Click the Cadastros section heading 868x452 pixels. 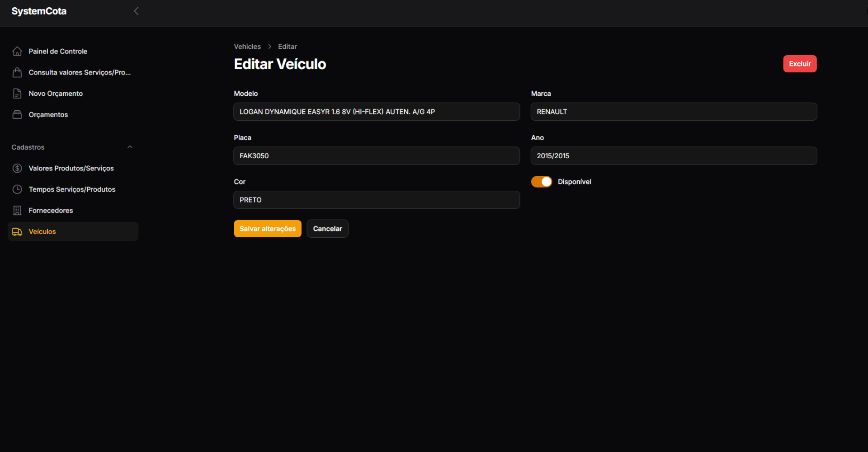pos(28,147)
